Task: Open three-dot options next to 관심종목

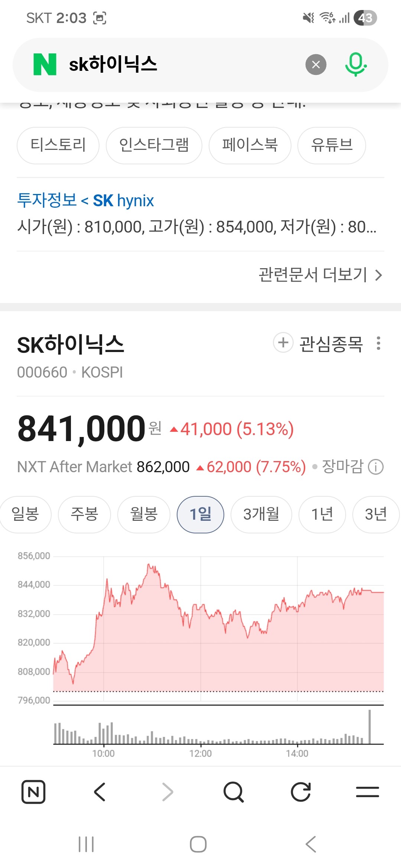Action: [378, 343]
